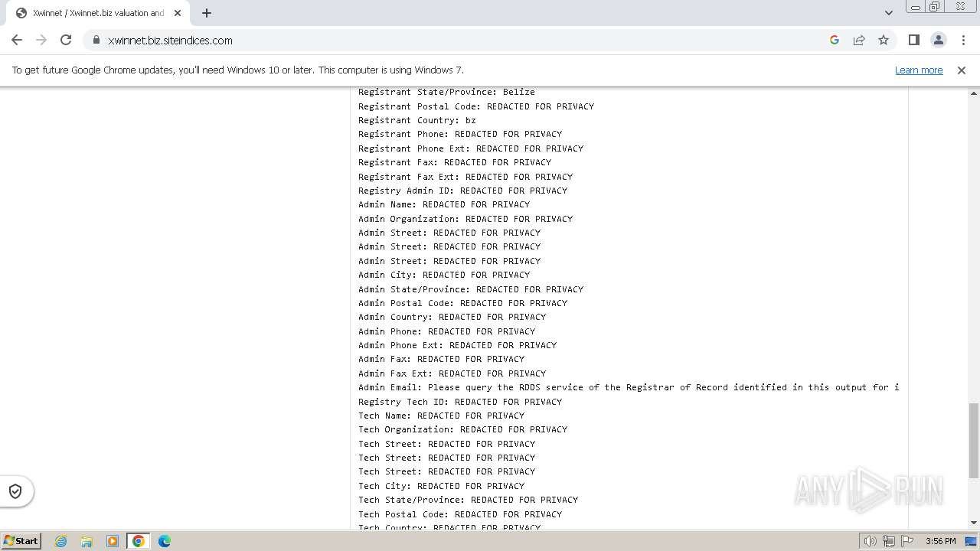
Task: Open a new tab
Action: [x=207, y=13]
